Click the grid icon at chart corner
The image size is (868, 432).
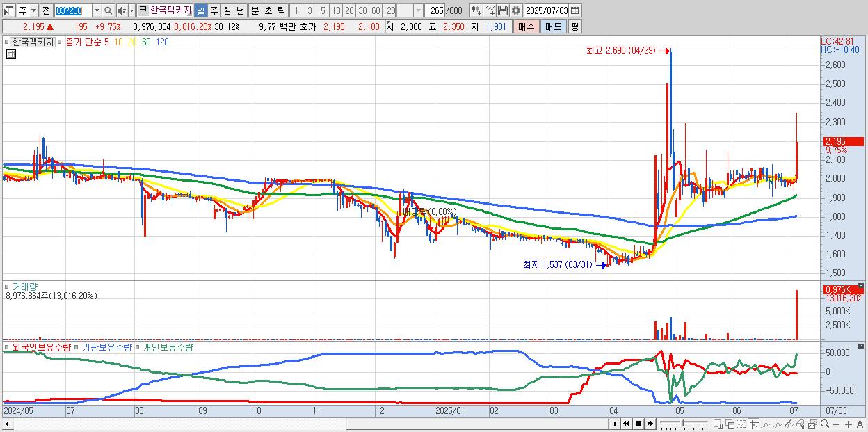tap(10, 54)
